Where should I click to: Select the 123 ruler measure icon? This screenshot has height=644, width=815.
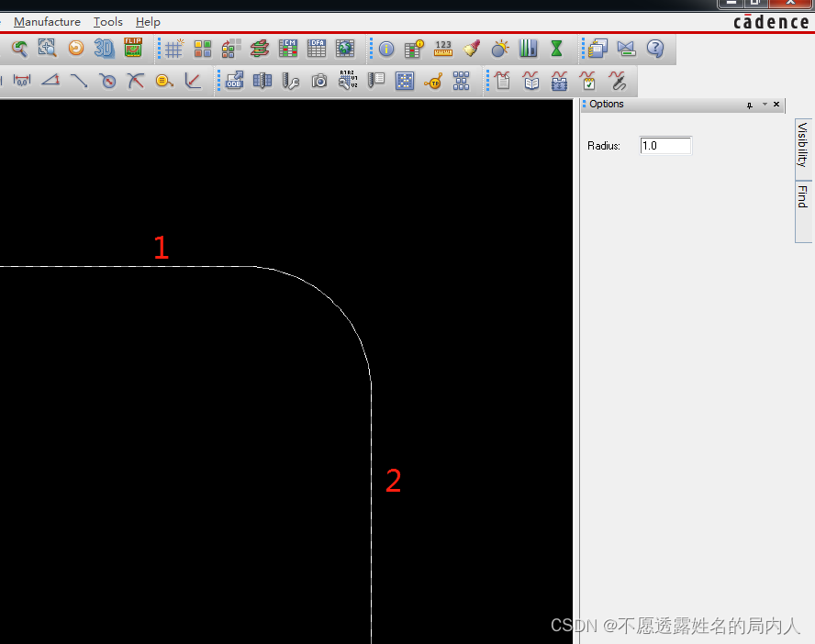(x=443, y=49)
